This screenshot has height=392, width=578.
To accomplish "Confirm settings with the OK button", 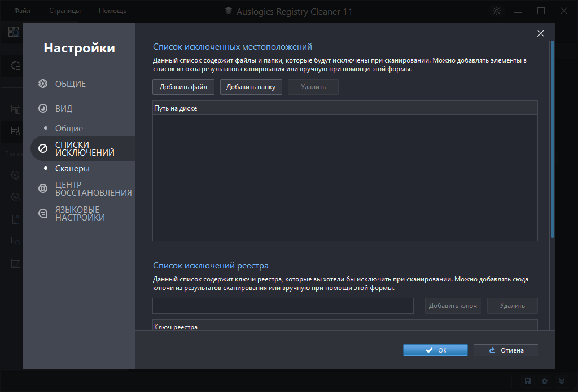I will point(435,350).
